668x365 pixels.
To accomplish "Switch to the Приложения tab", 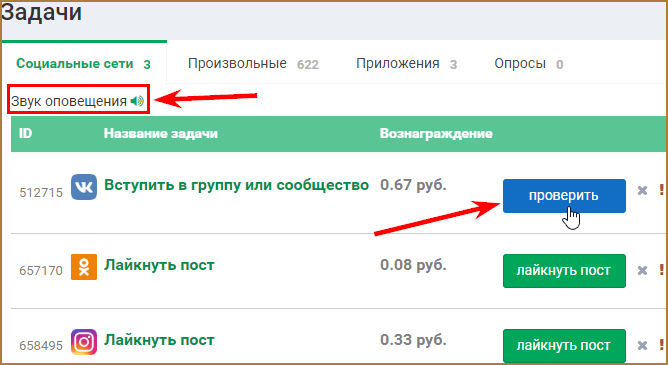I will (406, 64).
